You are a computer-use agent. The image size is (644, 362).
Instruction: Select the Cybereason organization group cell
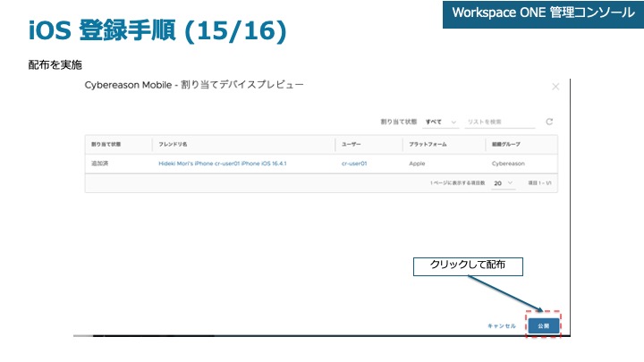click(508, 164)
